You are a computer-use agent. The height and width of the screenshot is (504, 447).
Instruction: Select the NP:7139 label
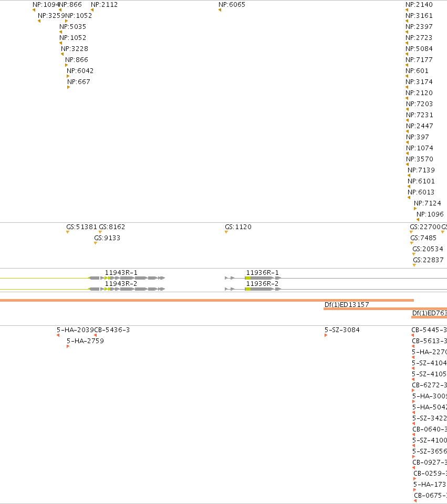421,170
